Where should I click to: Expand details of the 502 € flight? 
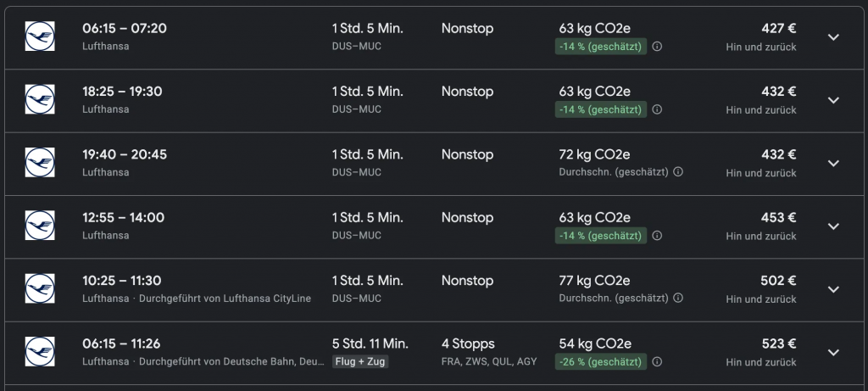pyautogui.click(x=832, y=289)
